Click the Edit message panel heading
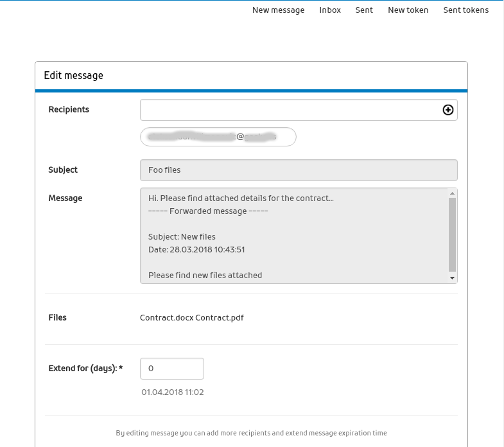The width and height of the screenshot is (504, 447). pyautogui.click(x=73, y=76)
